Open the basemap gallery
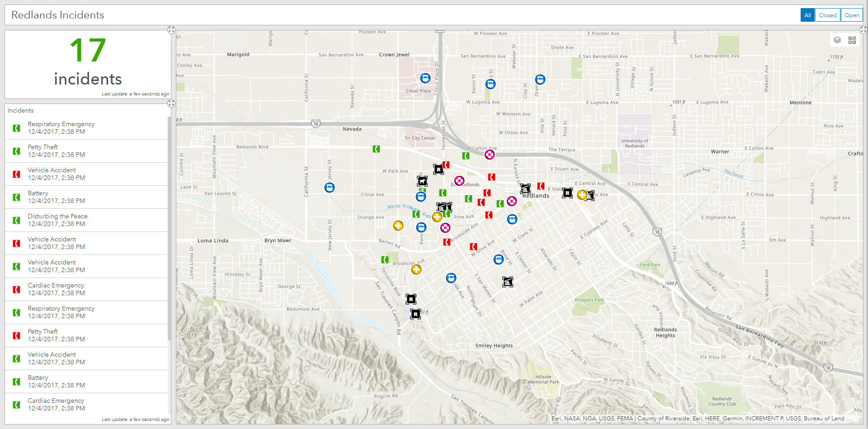868x429 pixels. click(x=852, y=40)
